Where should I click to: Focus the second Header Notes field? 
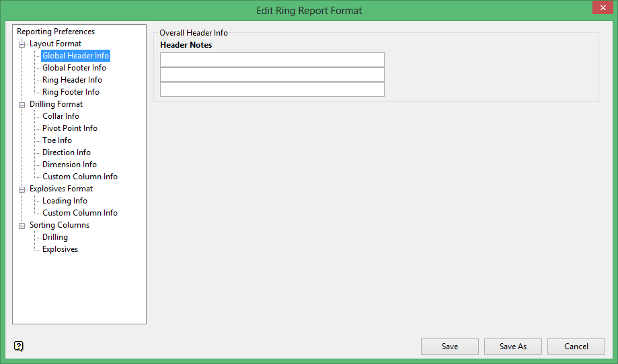coord(272,75)
